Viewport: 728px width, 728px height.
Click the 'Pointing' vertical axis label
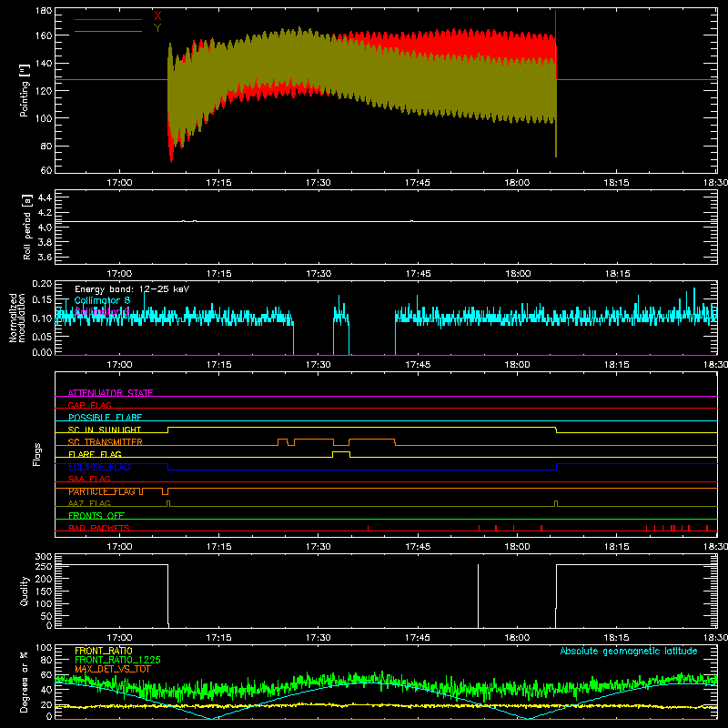(25, 90)
